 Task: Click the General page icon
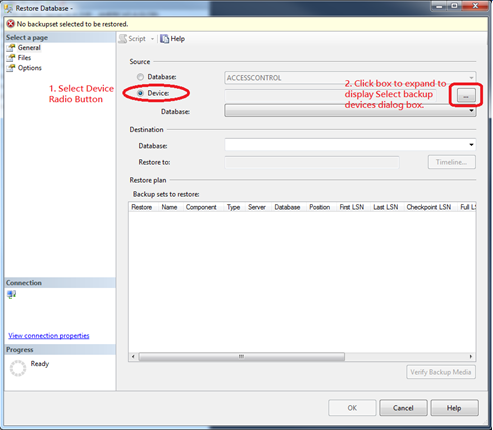[x=11, y=48]
